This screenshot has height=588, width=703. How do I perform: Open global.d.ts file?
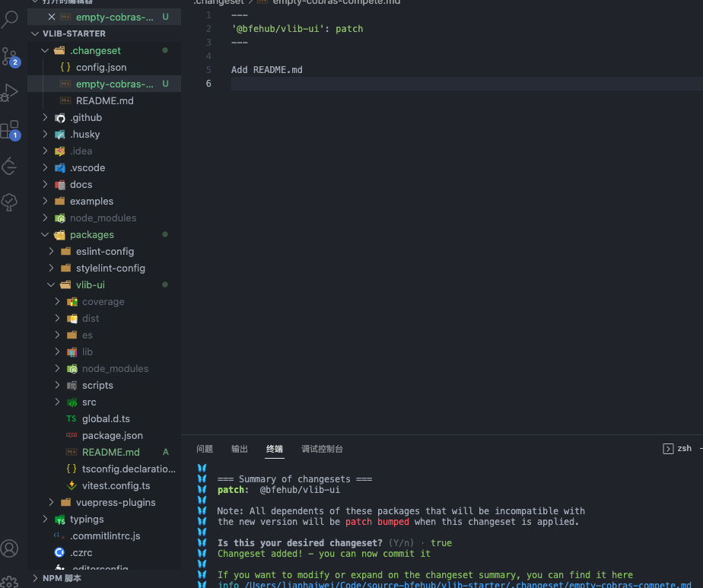point(104,418)
